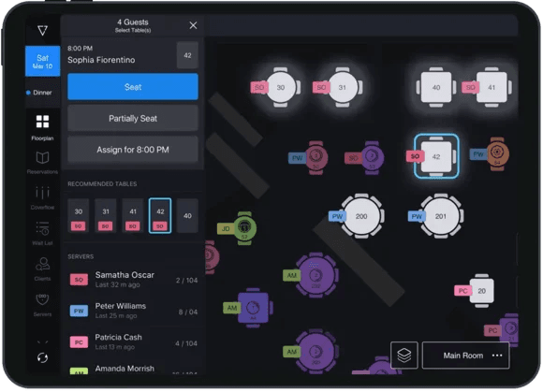This screenshot has width=543, height=392.
Task: Open Main Room selector
Action: tap(466, 356)
